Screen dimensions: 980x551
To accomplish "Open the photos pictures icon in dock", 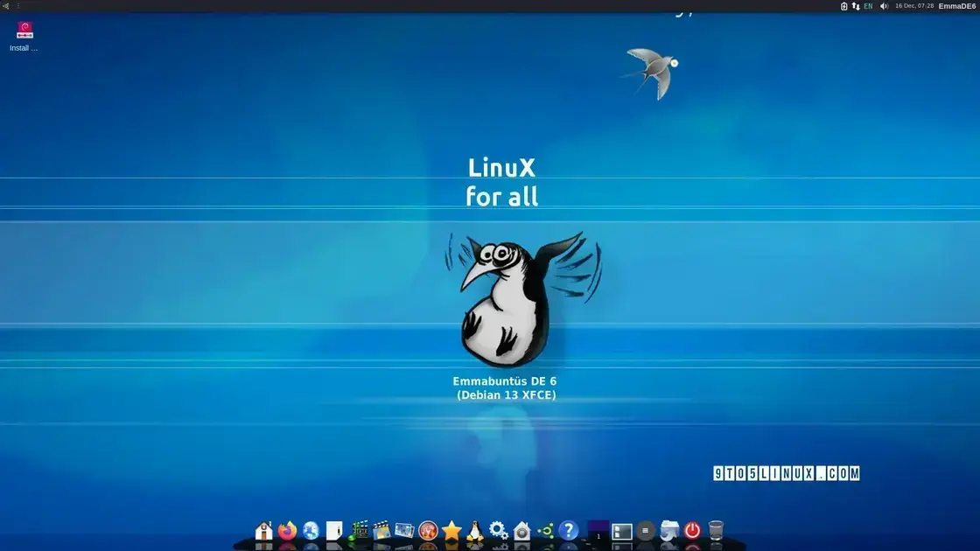I will [404, 530].
